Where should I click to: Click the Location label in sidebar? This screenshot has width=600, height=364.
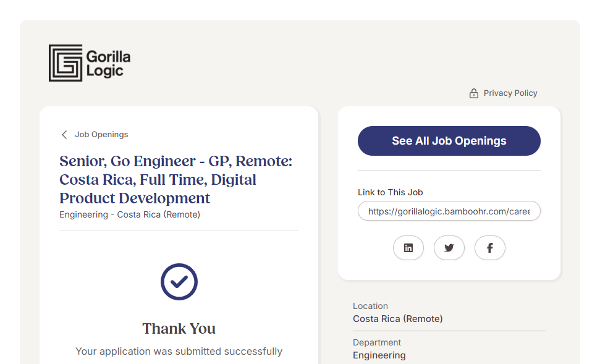coord(371,306)
